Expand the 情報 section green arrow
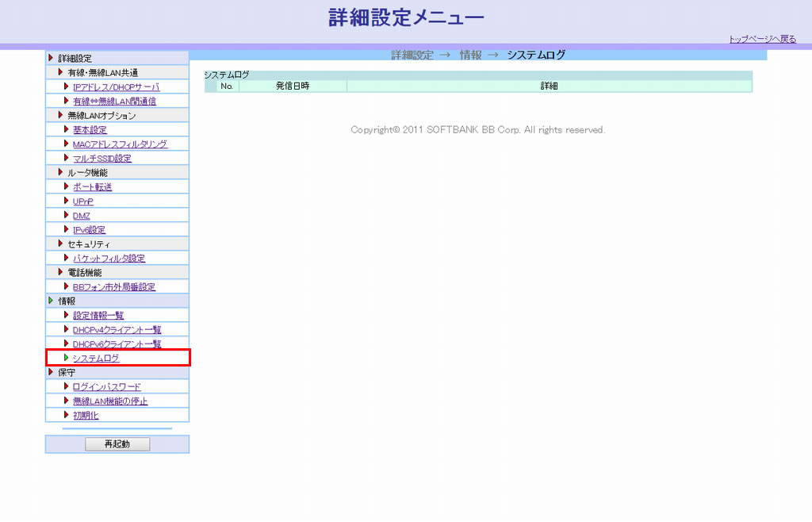The image size is (812, 522). pyautogui.click(x=52, y=301)
